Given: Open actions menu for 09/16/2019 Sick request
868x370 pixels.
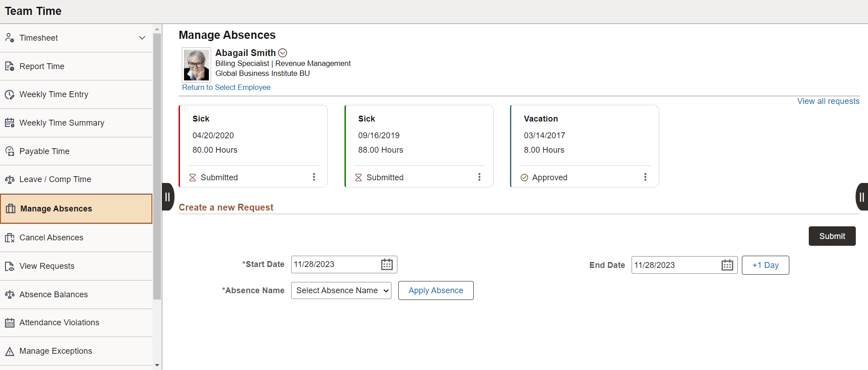Looking at the screenshot, I should tap(479, 177).
